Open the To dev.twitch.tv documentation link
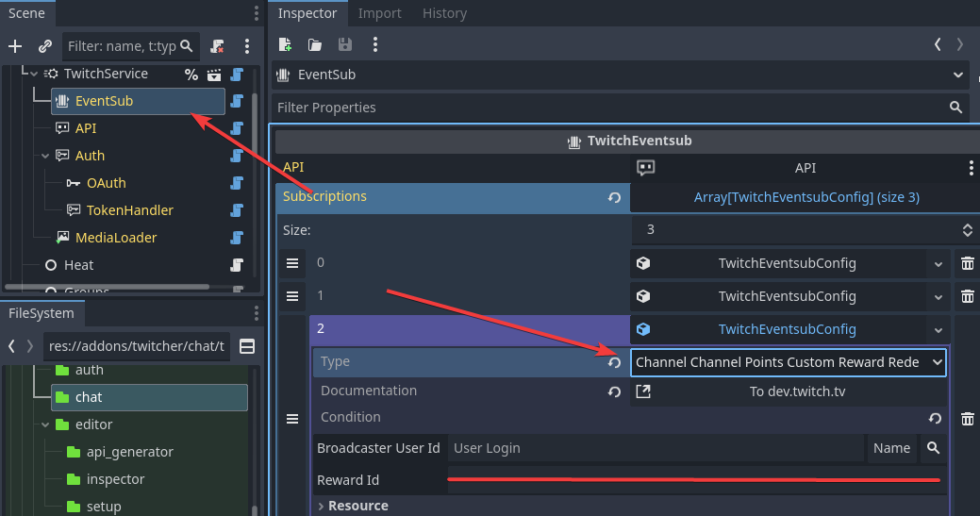980x516 pixels. [x=788, y=391]
